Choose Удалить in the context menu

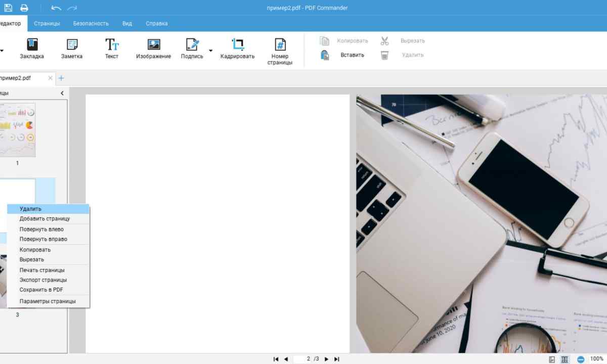coord(30,209)
